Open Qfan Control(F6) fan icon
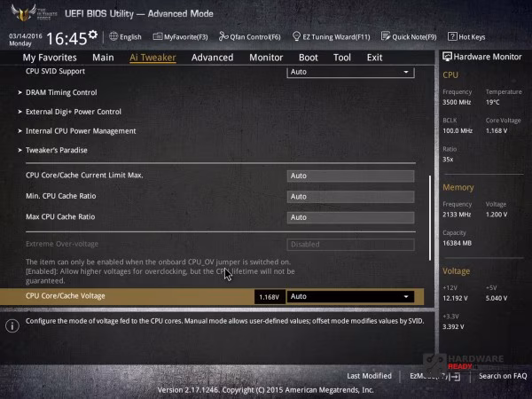The width and height of the screenshot is (532, 399). (223, 36)
